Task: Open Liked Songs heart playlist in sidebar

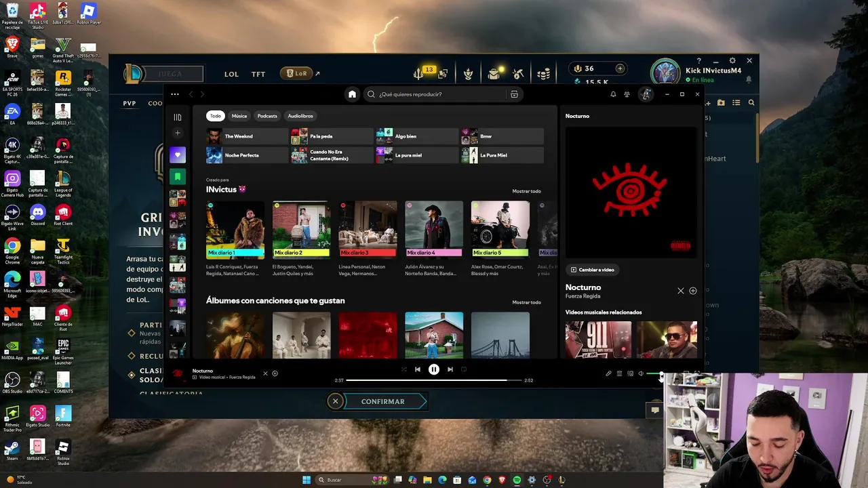Action: tap(178, 155)
